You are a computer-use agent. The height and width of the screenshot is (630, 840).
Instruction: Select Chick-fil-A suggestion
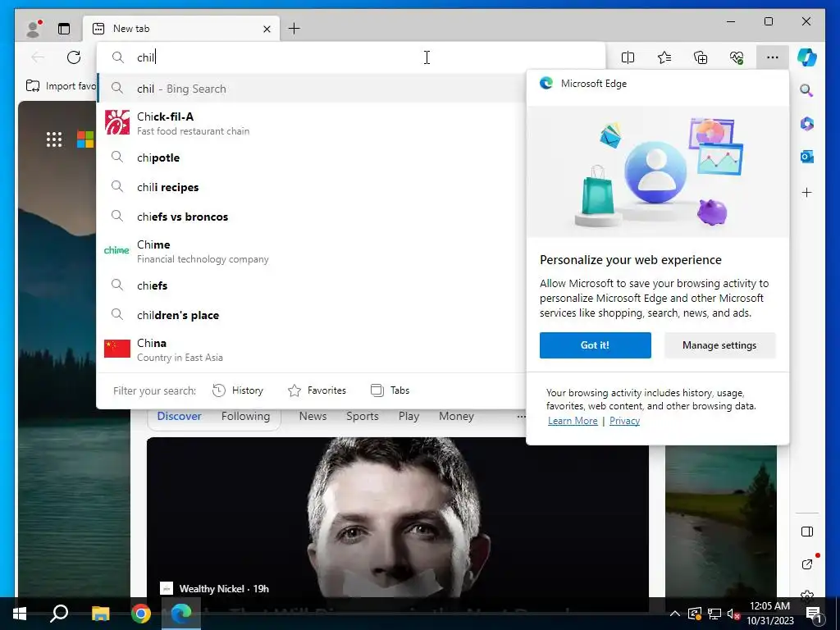[311, 123]
